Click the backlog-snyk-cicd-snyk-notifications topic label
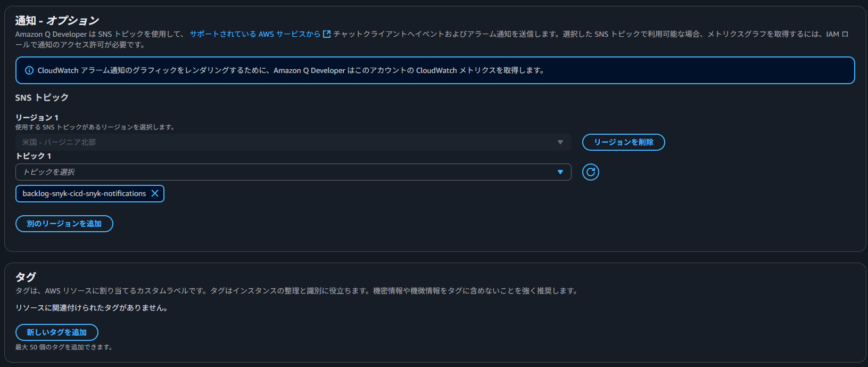 (x=84, y=193)
